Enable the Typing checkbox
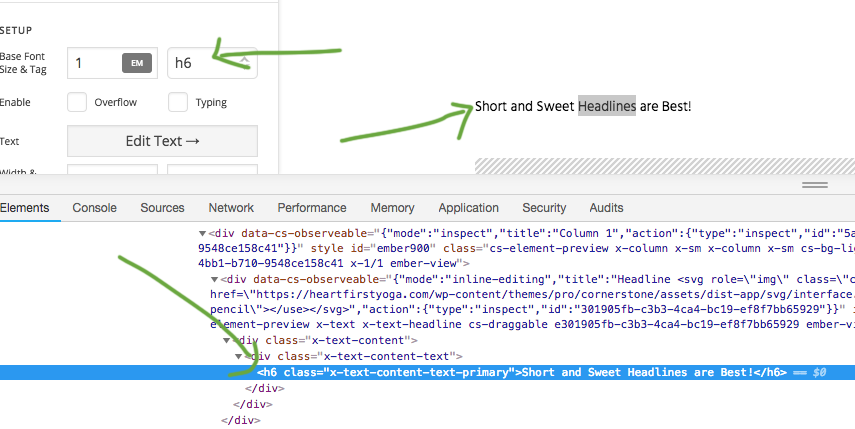The height and width of the screenshot is (429, 855). point(178,102)
